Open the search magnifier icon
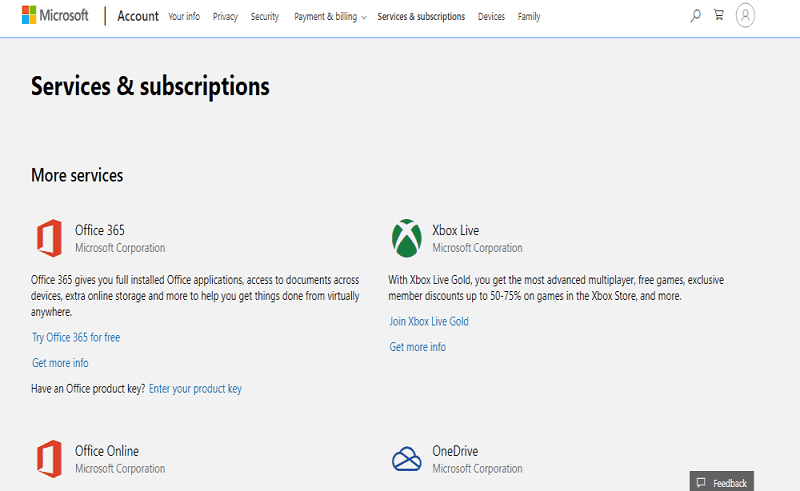Image resolution: width=800 pixels, height=491 pixels. click(x=695, y=16)
